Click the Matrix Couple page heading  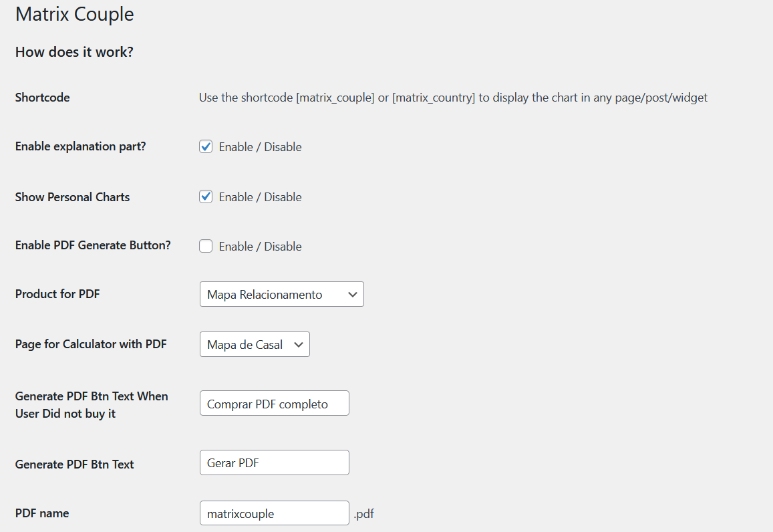73,14
